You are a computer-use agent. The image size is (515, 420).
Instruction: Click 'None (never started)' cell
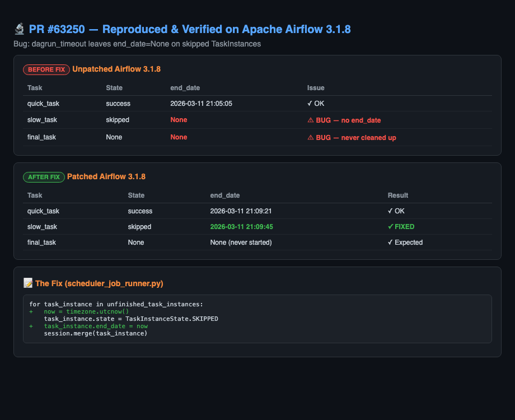tap(241, 242)
